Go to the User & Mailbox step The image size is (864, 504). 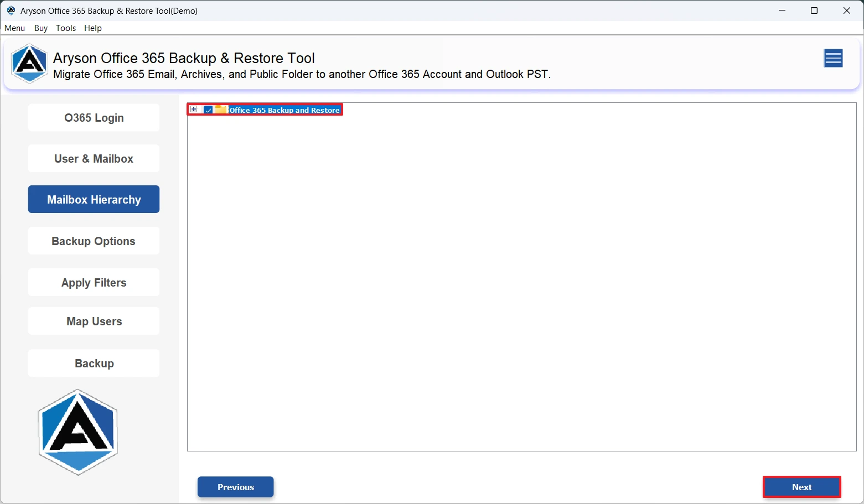[94, 159]
